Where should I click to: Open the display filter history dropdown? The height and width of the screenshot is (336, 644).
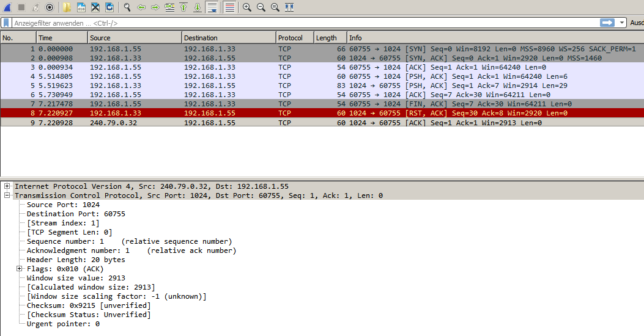coord(622,23)
